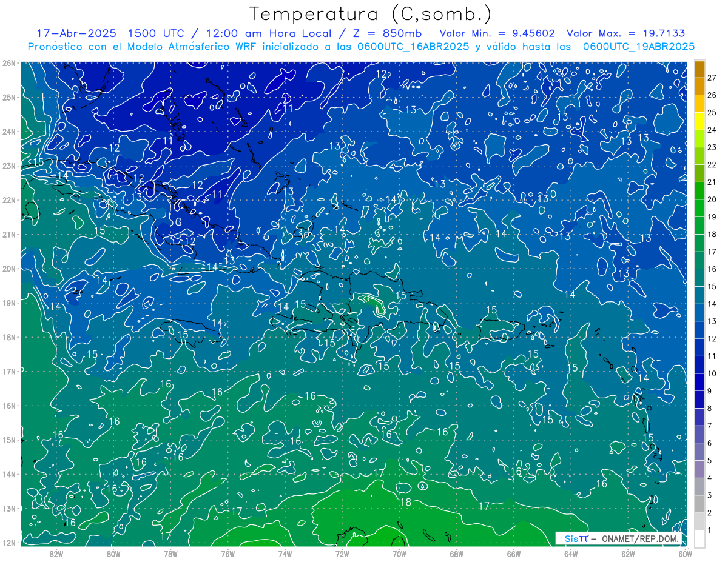Click the '80W' longitude axis label

pyautogui.click(x=113, y=553)
